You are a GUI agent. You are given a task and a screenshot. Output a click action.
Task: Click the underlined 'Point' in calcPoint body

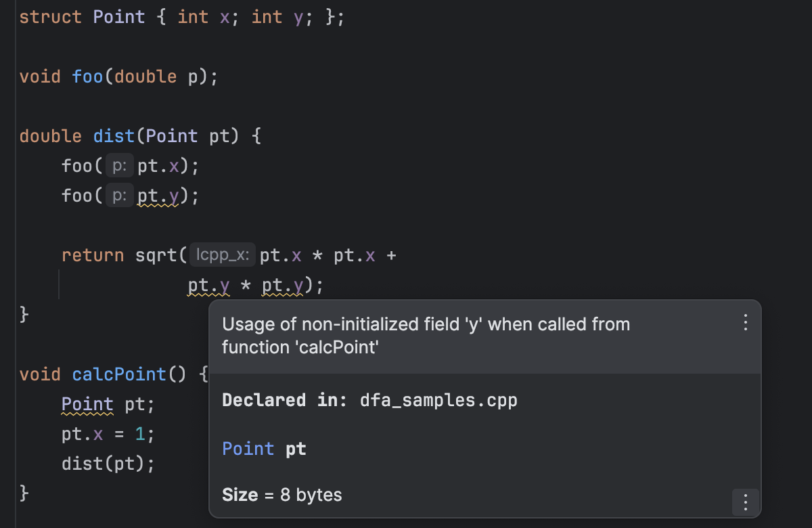coord(87,405)
